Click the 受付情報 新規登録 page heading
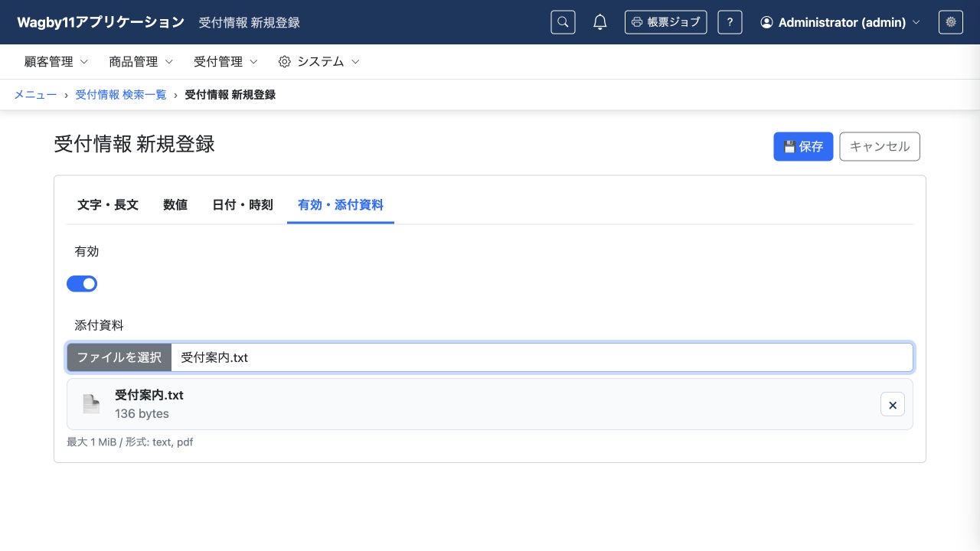The height and width of the screenshot is (551, 980). click(x=134, y=144)
